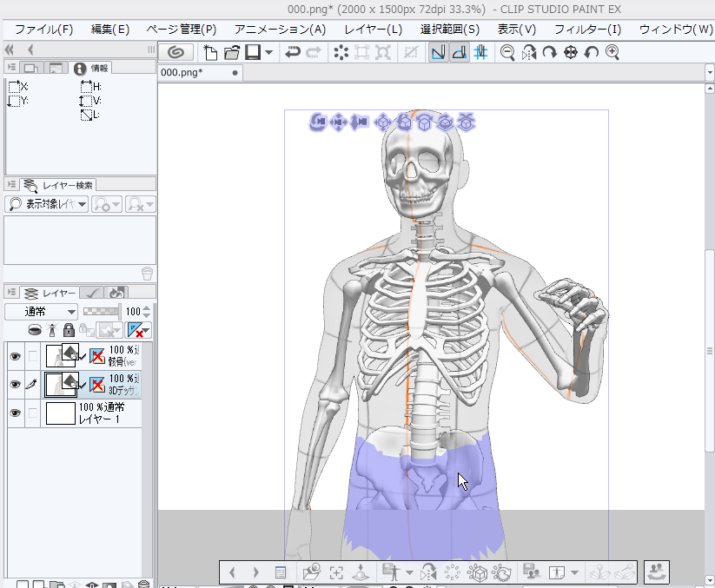Hide the 3Dデッサン layer using eye icon

pos(15,384)
